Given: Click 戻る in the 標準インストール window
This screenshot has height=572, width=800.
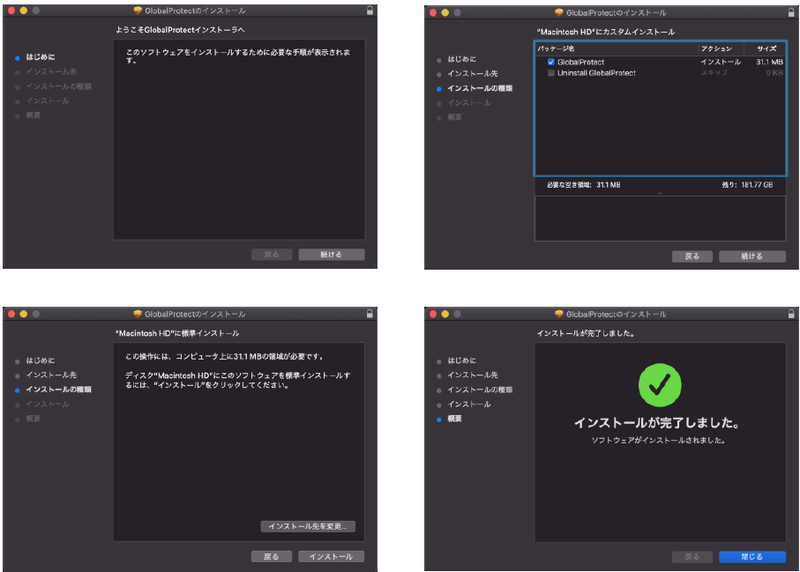Looking at the screenshot, I should (x=271, y=556).
